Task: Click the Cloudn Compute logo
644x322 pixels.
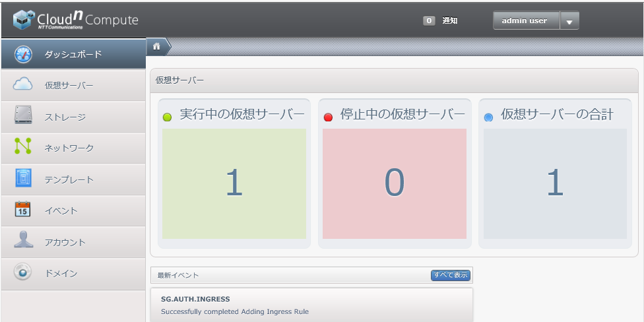Action: [75, 20]
